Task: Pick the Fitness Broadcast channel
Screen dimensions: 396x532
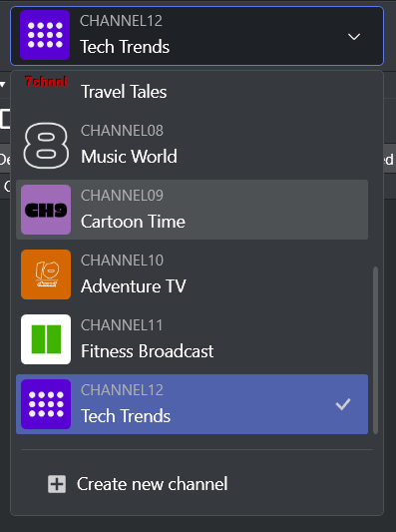Action: (x=192, y=339)
